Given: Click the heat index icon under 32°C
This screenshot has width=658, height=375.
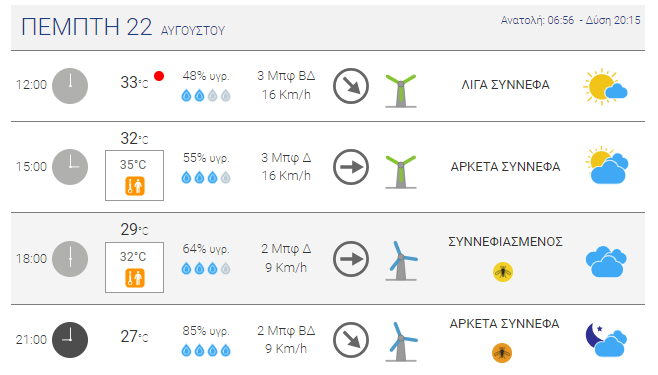Looking at the screenshot, I should click(x=135, y=278).
